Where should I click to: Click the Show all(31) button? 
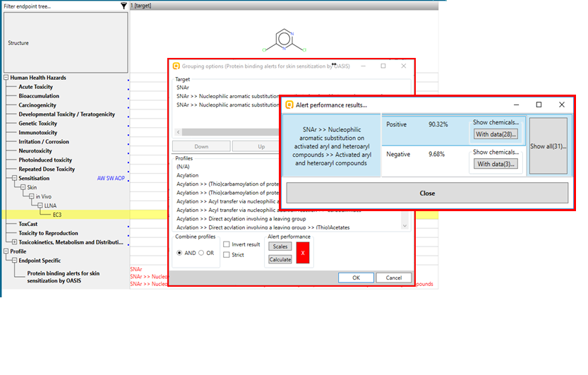pyautogui.click(x=548, y=146)
